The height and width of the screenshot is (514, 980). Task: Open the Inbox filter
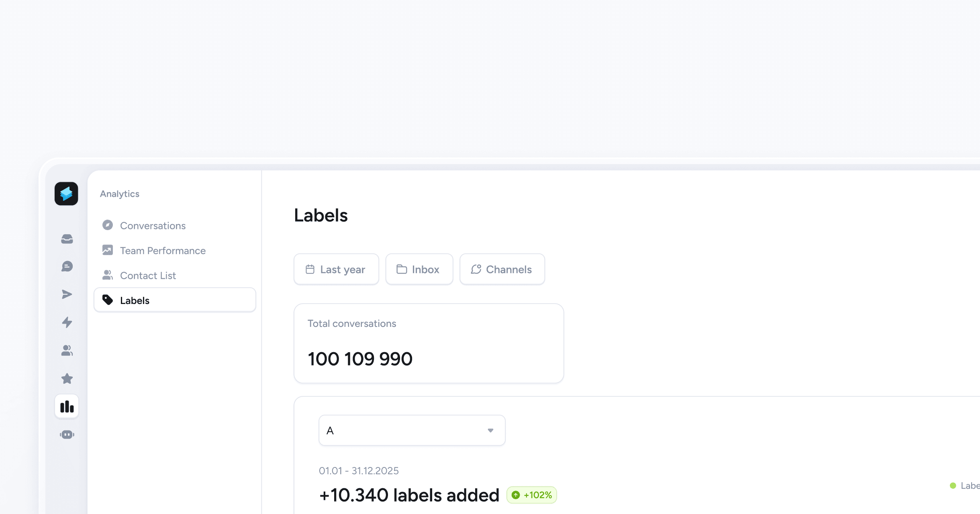click(419, 269)
